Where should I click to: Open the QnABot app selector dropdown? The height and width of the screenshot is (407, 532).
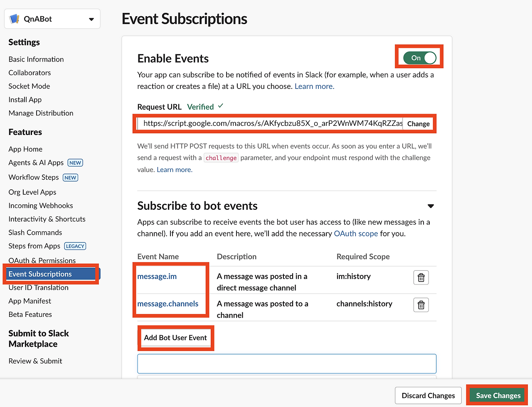tap(52, 19)
